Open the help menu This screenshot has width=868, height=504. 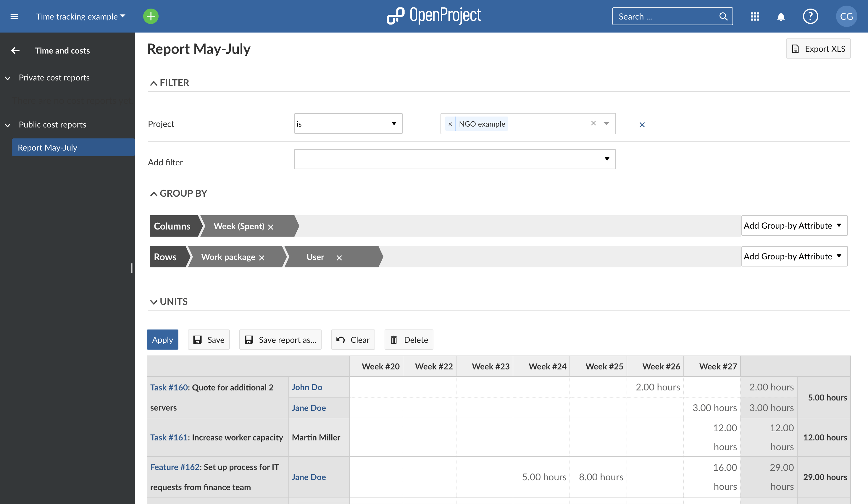pyautogui.click(x=811, y=16)
